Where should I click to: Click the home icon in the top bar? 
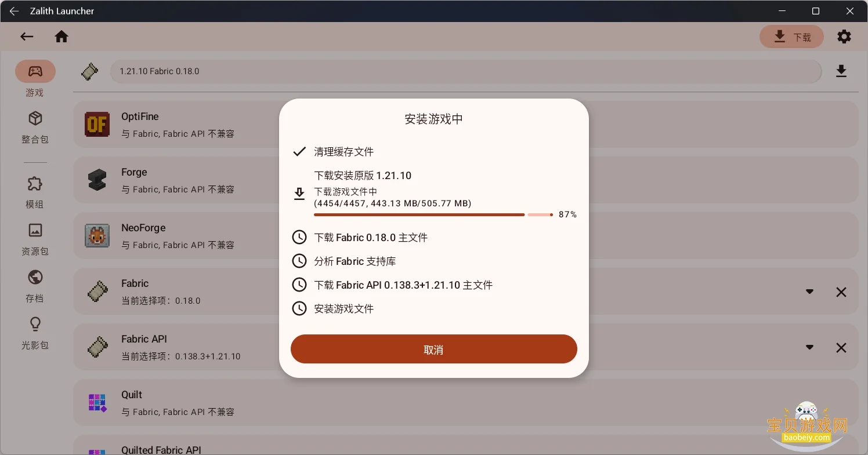[x=62, y=37]
